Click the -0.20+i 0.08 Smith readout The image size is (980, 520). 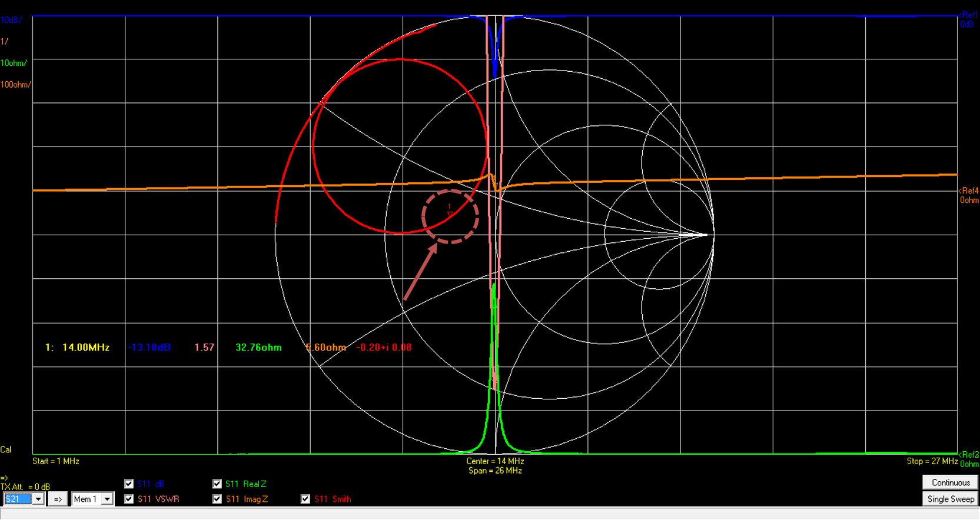click(384, 347)
